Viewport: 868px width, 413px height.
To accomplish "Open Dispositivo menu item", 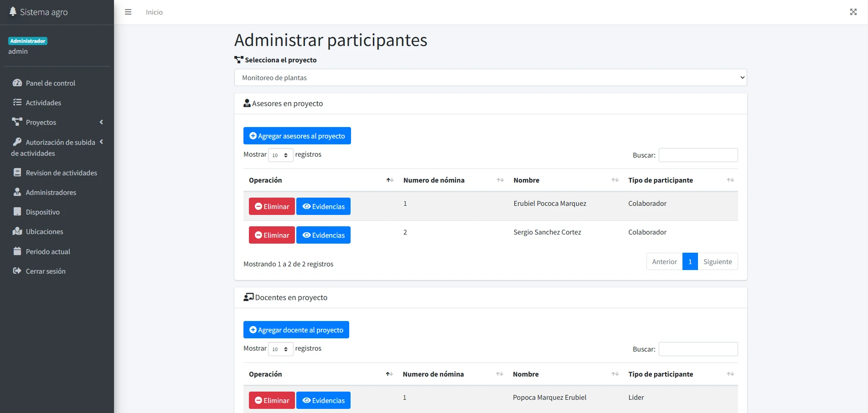I will (57, 212).
